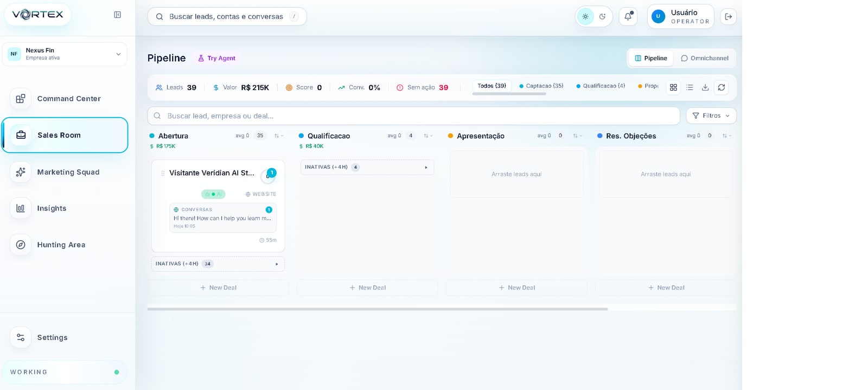Switch to list view icon
This screenshot has height=390, width=868.
click(690, 87)
